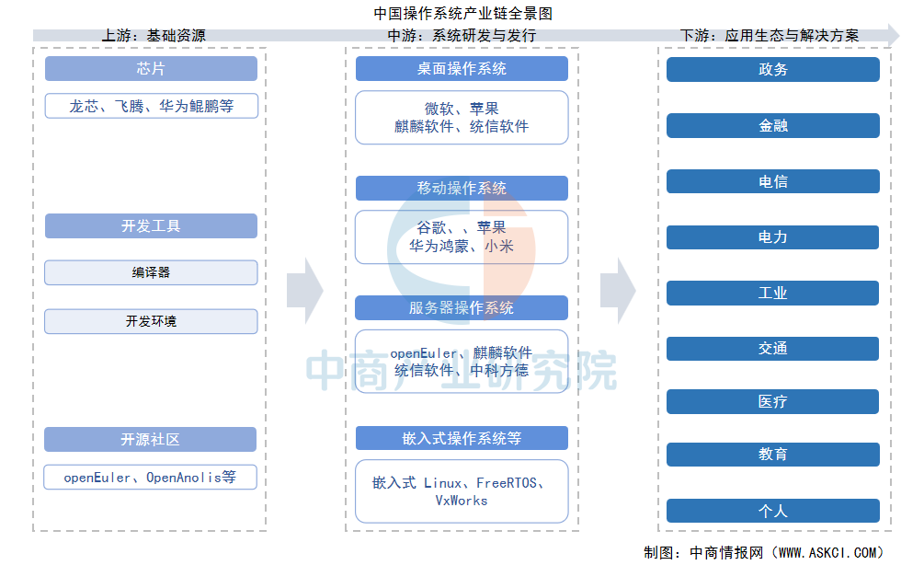The width and height of the screenshot is (924, 565).
Task: Choose the 编译器 box
Action: [151, 272]
